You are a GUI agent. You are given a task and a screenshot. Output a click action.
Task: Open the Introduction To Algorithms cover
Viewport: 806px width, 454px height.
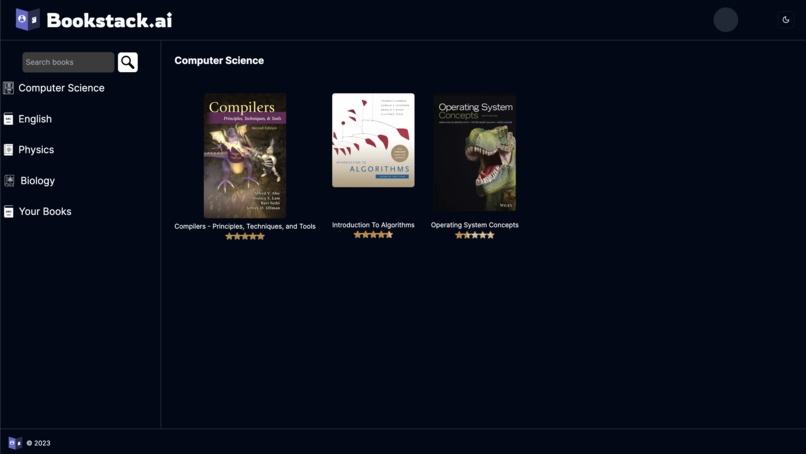pyautogui.click(x=373, y=140)
